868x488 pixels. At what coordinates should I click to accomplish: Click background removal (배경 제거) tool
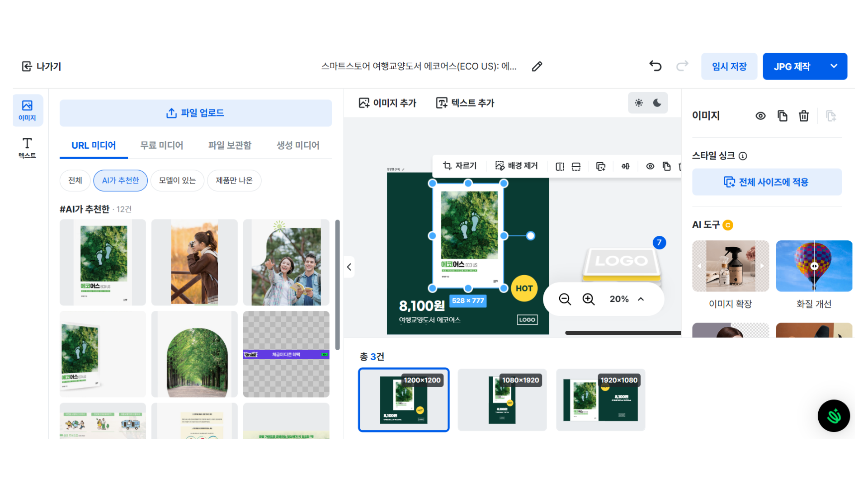click(516, 166)
